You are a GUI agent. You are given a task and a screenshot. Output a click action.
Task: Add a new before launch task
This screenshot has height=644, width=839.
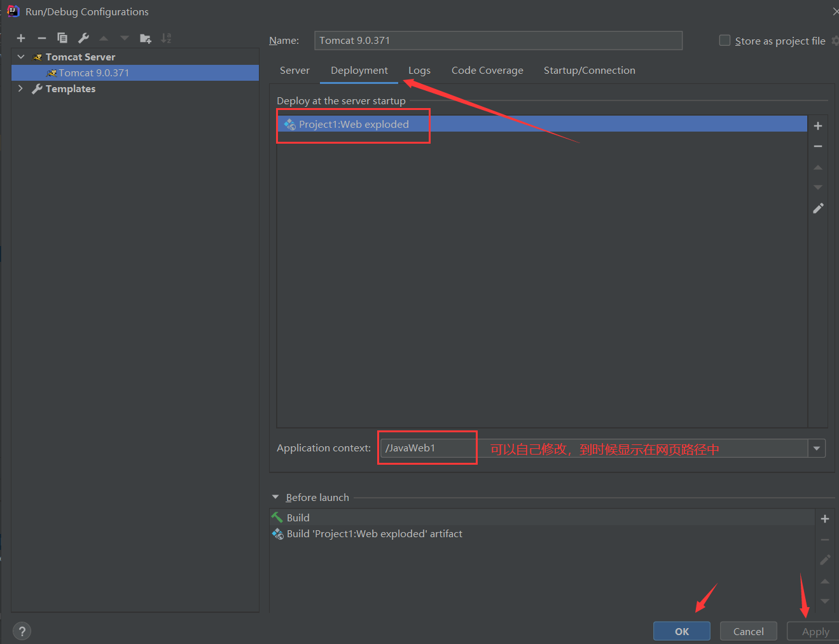825,519
